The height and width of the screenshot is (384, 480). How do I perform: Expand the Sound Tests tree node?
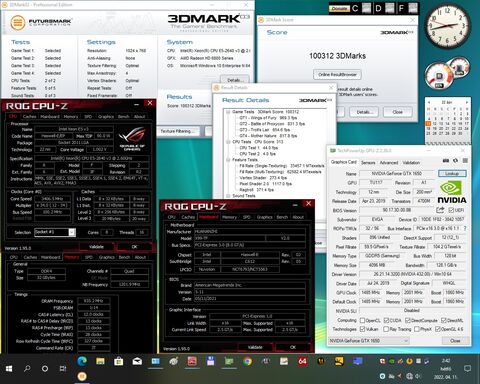point(228,196)
